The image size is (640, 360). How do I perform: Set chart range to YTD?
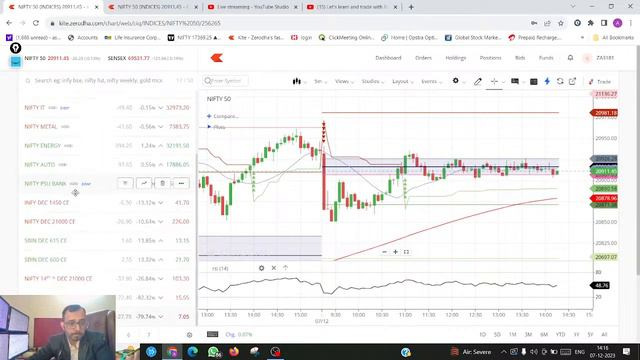(560, 335)
